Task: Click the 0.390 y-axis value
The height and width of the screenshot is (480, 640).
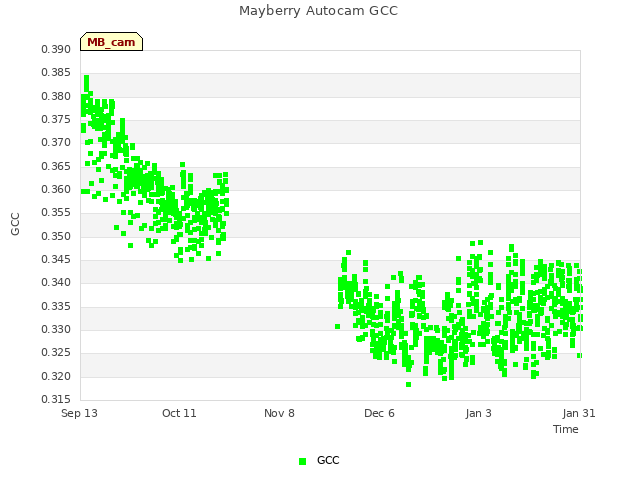Action: pyautogui.click(x=56, y=49)
